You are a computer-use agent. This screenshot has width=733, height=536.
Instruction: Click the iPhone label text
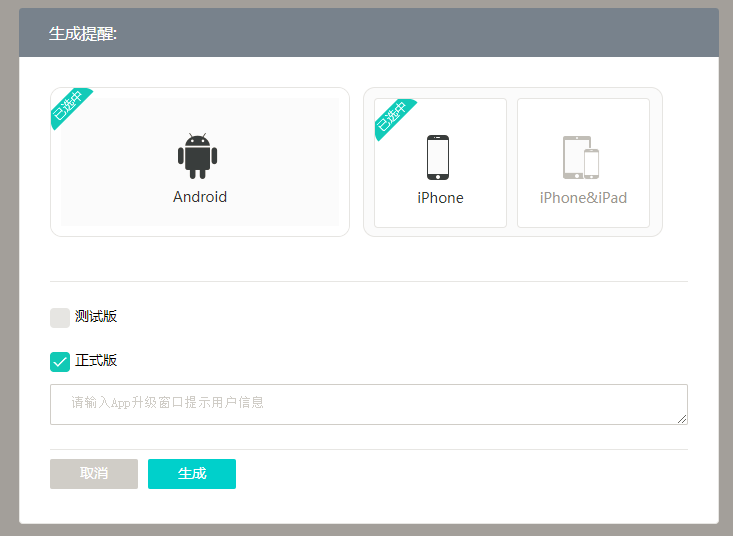pos(440,198)
